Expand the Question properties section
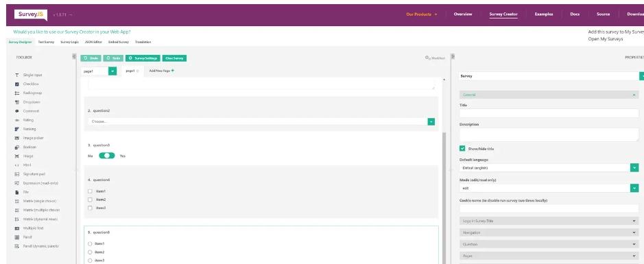 point(549,244)
